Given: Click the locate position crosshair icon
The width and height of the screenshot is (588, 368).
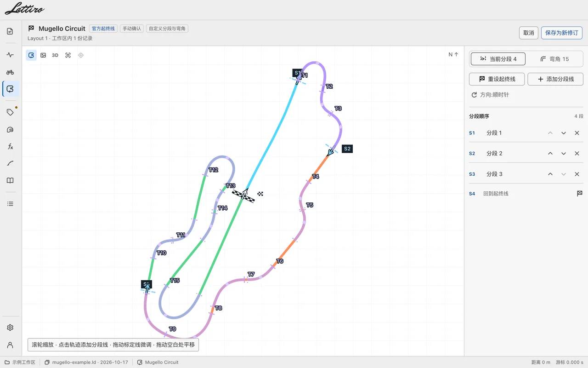Looking at the screenshot, I should click(81, 55).
